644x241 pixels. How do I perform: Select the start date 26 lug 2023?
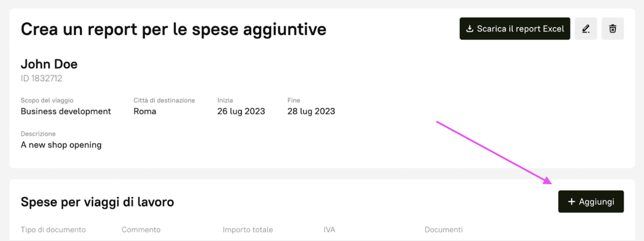point(241,111)
